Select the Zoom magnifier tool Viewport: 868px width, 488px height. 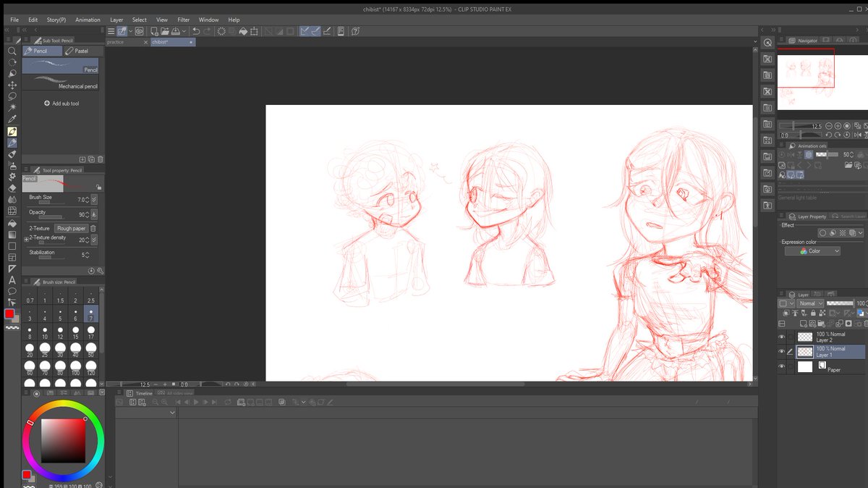[12, 51]
